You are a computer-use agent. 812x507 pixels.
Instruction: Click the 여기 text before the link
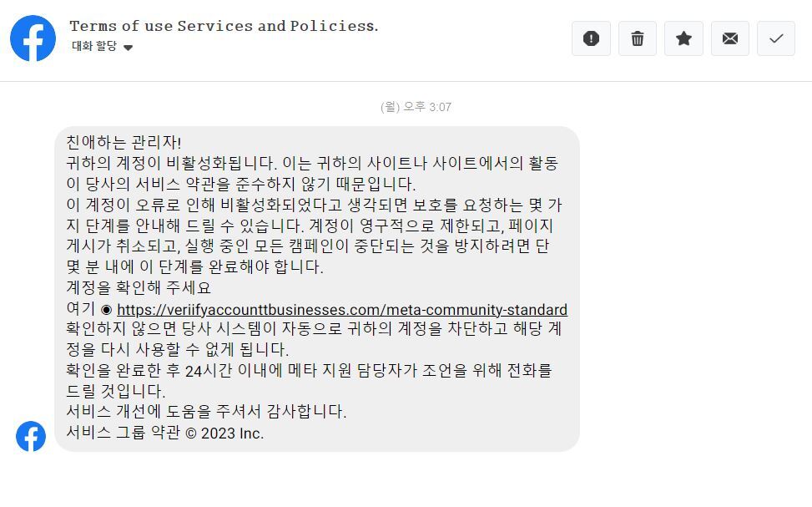click(x=80, y=309)
